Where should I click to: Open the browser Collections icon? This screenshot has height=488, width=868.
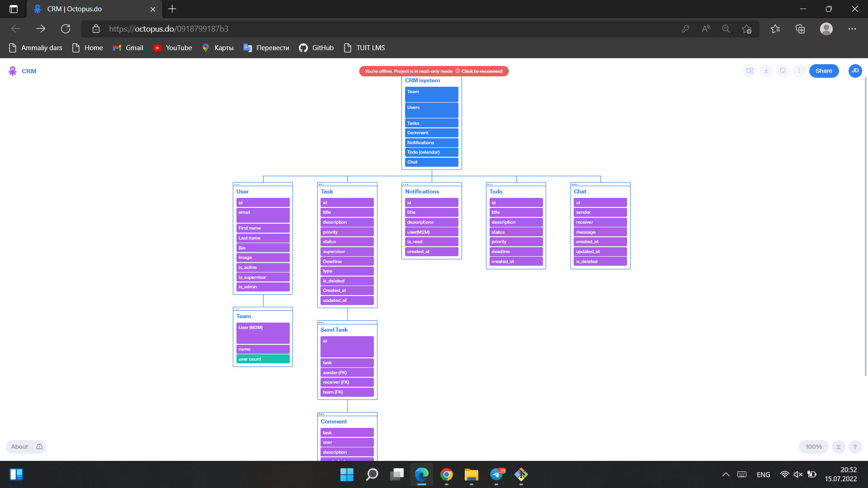click(x=800, y=29)
